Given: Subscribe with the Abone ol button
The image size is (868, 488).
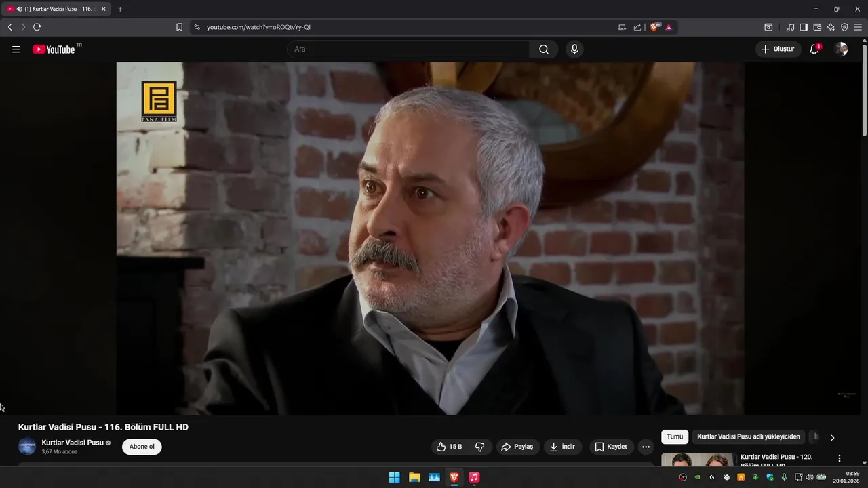Looking at the screenshot, I should click(x=142, y=447).
